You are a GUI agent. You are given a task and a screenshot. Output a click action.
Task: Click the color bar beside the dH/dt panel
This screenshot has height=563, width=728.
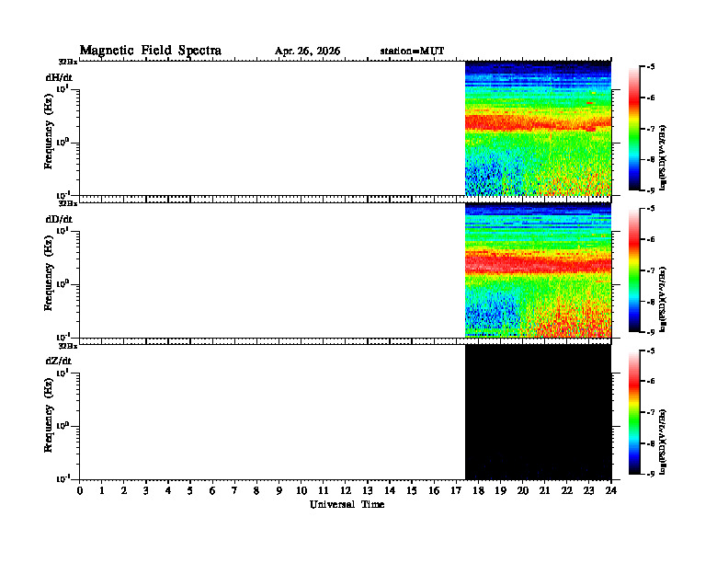[x=634, y=129]
